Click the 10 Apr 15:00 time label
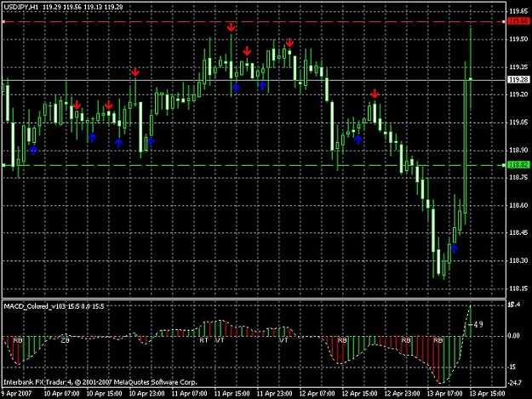The width and height of the screenshot is (532, 399). [104, 394]
